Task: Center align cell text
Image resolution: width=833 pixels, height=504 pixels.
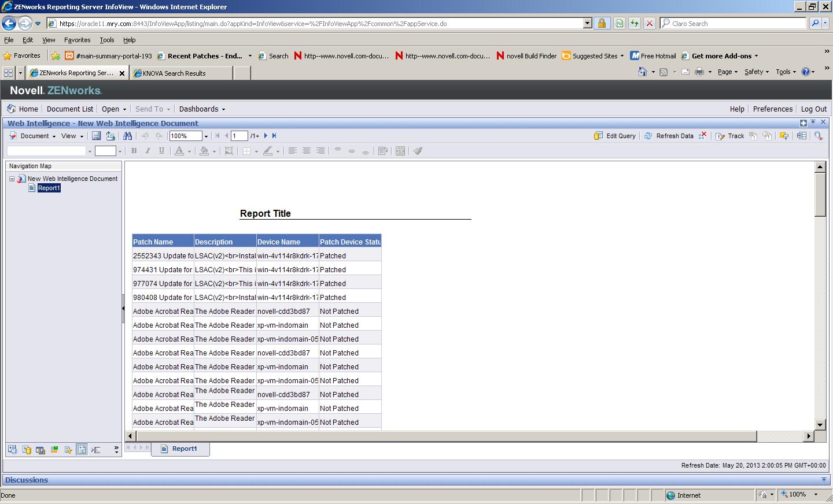Action: click(307, 151)
